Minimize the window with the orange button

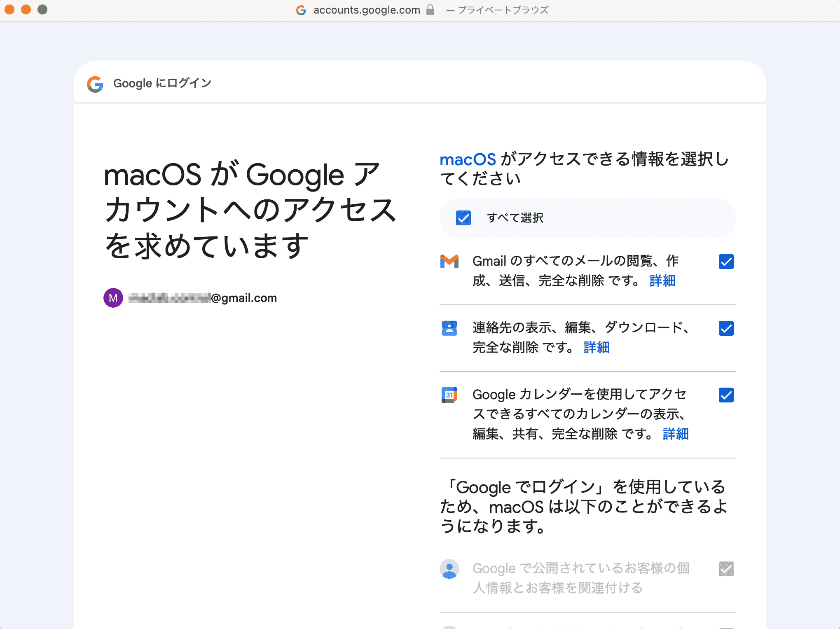(26, 9)
